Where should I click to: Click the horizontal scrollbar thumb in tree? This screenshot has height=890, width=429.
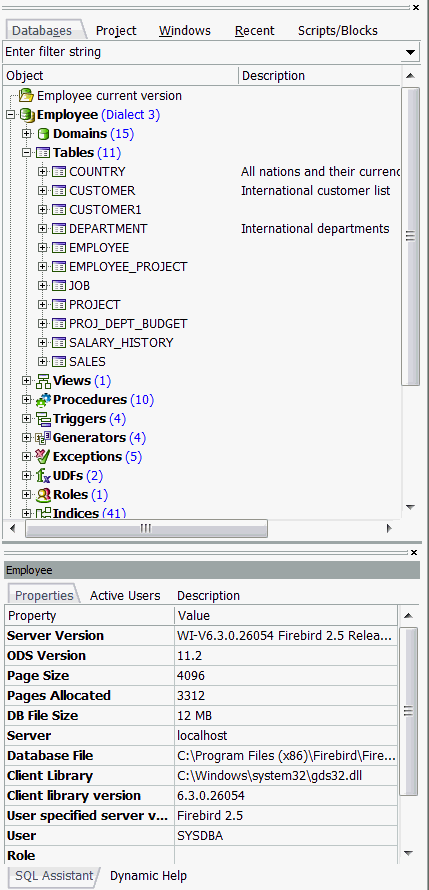(146, 528)
